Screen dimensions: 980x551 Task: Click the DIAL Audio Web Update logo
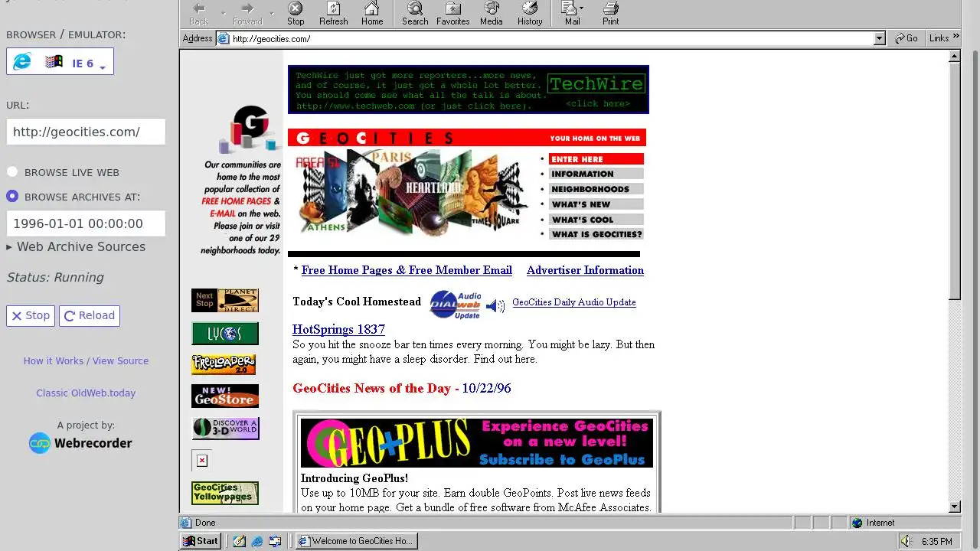click(456, 305)
